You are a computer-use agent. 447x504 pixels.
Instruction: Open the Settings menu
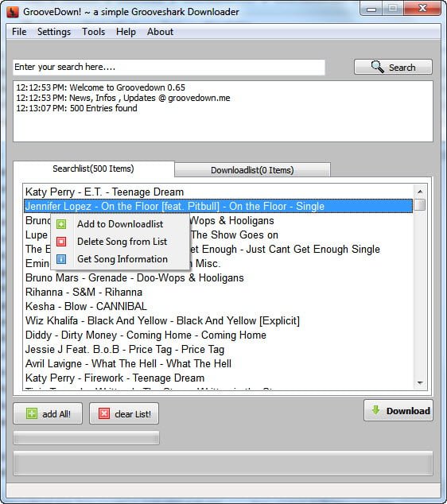(x=54, y=32)
